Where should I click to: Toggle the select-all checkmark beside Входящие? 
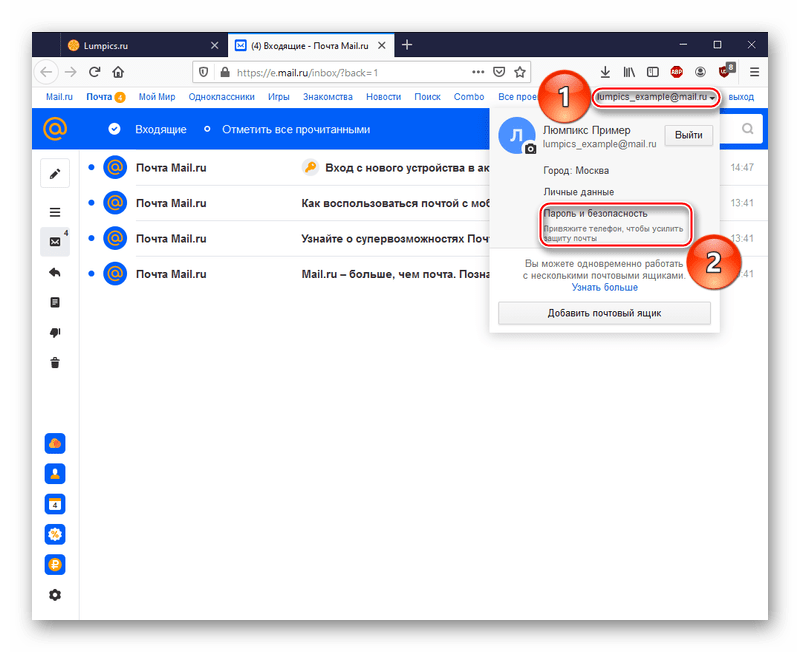pyautogui.click(x=114, y=129)
